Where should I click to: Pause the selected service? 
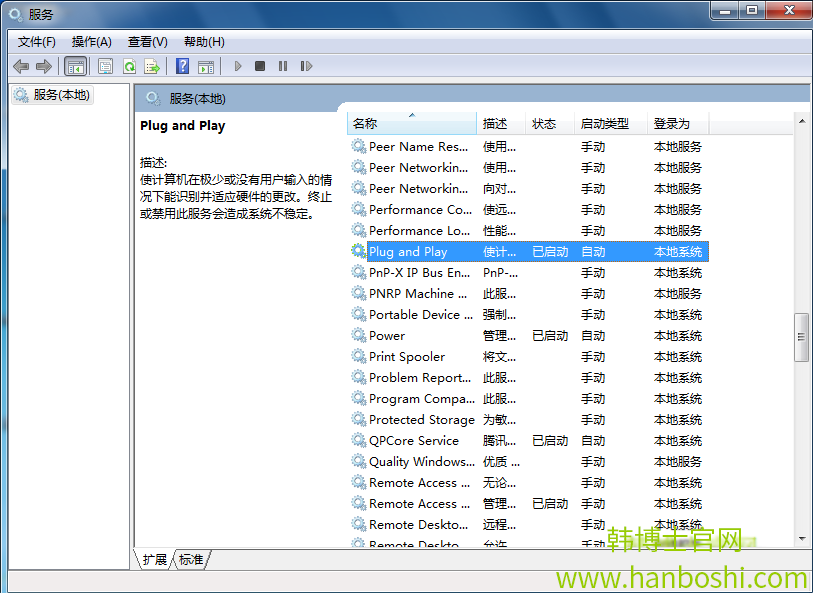[x=283, y=66]
